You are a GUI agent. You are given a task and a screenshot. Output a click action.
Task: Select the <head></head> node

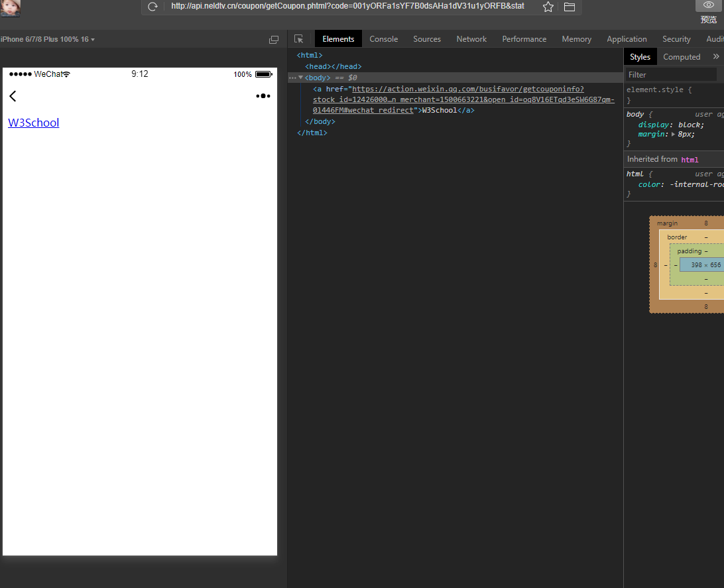tap(333, 66)
